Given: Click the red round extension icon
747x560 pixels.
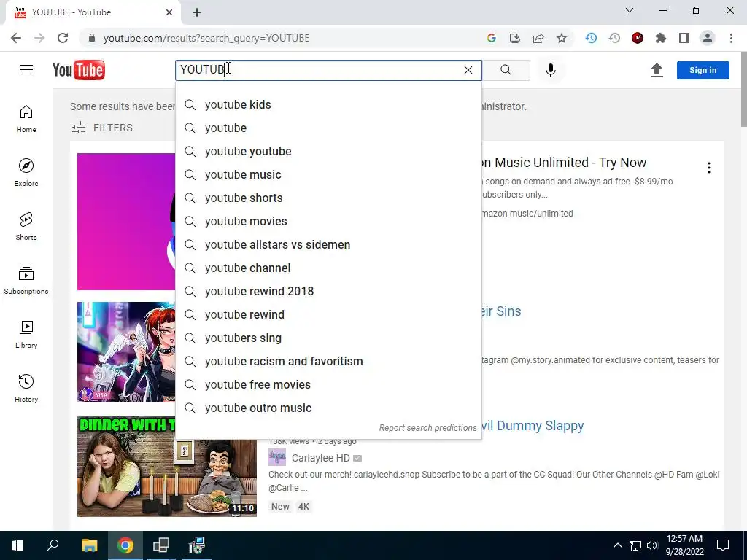Looking at the screenshot, I should coord(638,38).
